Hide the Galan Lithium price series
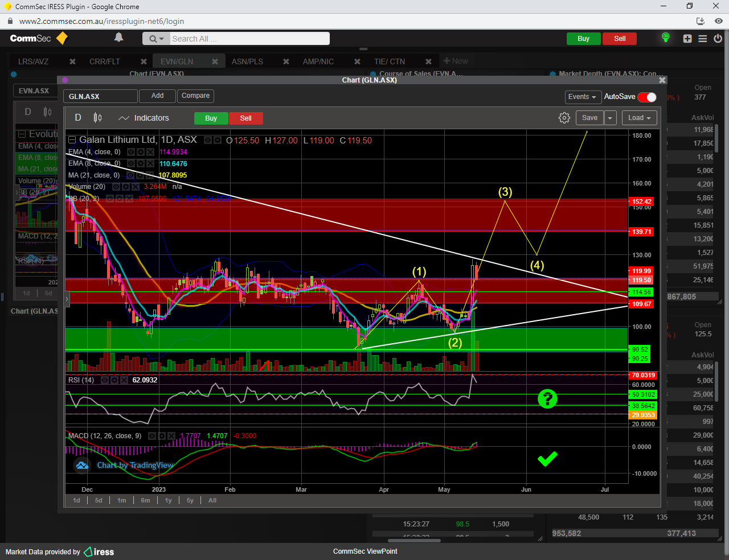 208,140
